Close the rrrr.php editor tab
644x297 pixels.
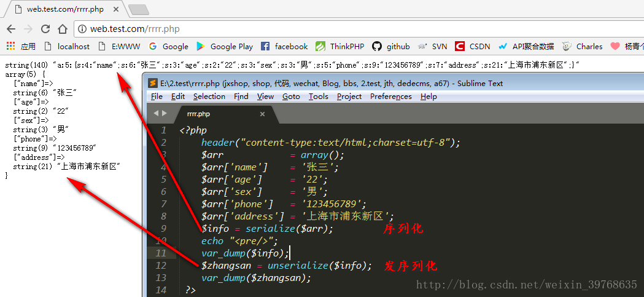pyautogui.click(x=263, y=114)
